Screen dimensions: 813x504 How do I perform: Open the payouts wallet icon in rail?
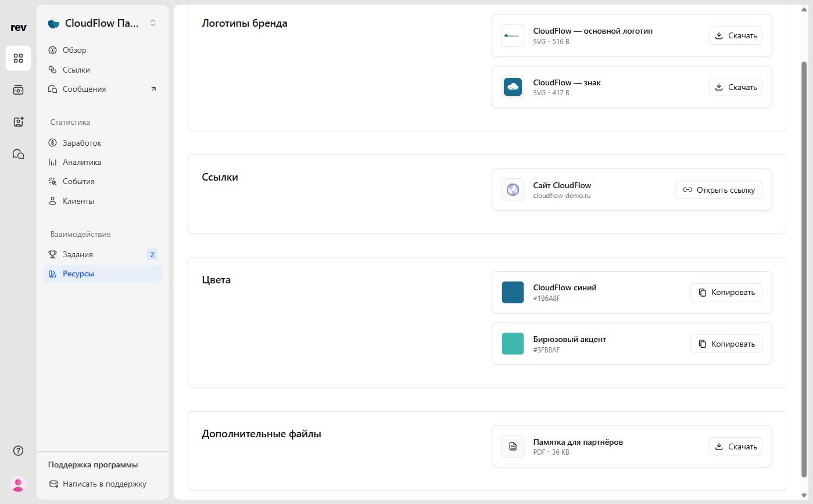18,90
